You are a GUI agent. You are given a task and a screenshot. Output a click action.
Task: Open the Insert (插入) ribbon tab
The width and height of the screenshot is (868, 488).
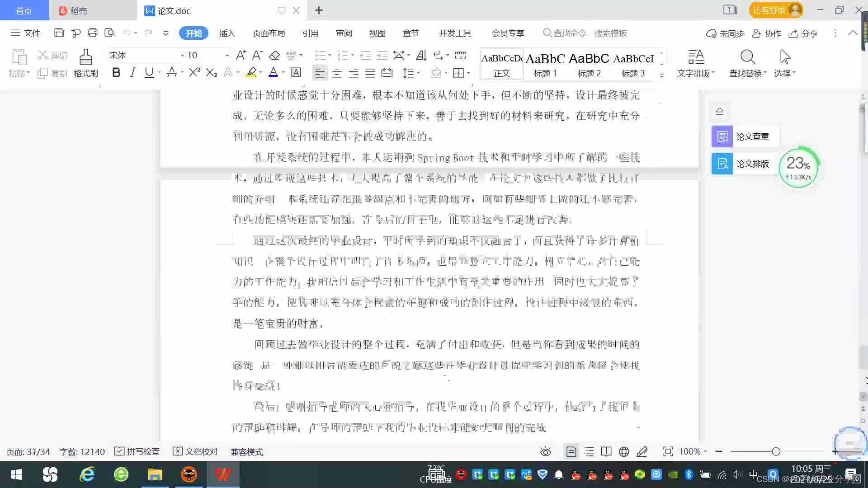tap(227, 33)
